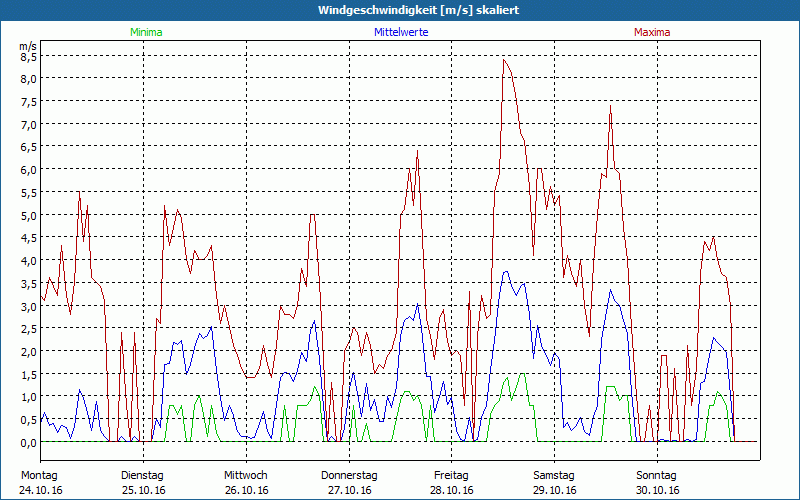Click the 4,0 value on the y-axis
Viewport: 800px width, 500px height.
tap(28, 261)
